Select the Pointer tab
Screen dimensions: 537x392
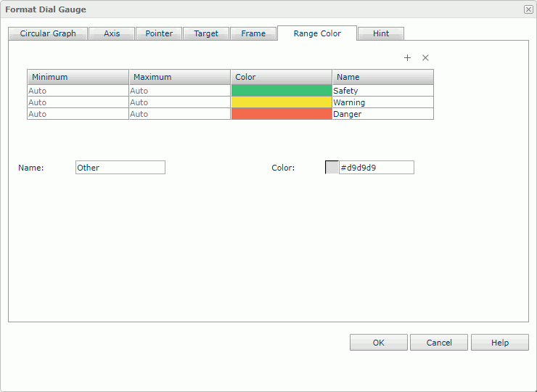coord(159,33)
